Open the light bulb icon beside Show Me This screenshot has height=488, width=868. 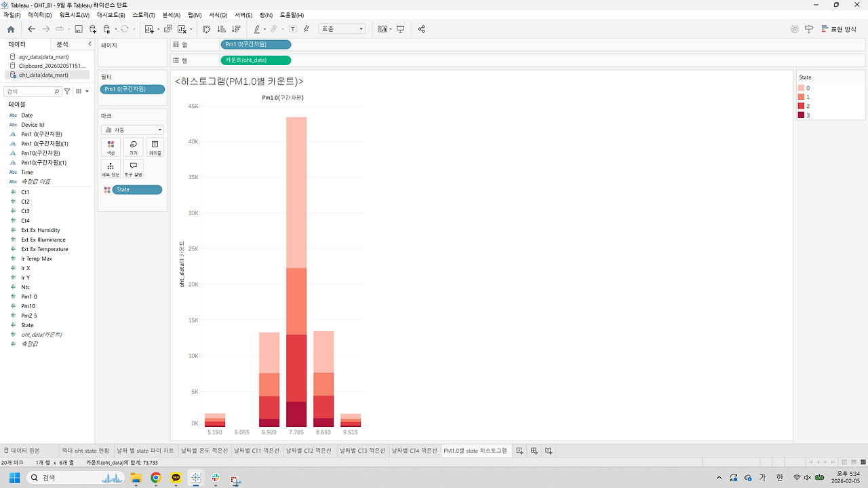click(x=808, y=29)
